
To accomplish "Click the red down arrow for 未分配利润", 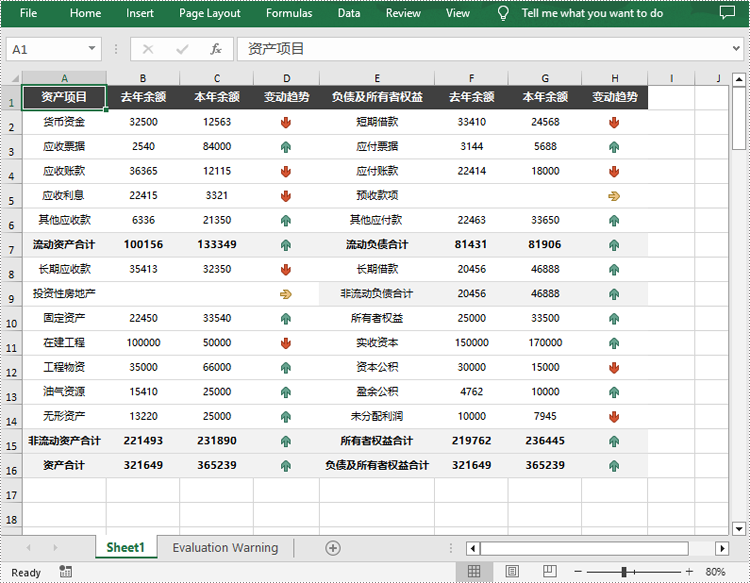I will (x=614, y=417).
